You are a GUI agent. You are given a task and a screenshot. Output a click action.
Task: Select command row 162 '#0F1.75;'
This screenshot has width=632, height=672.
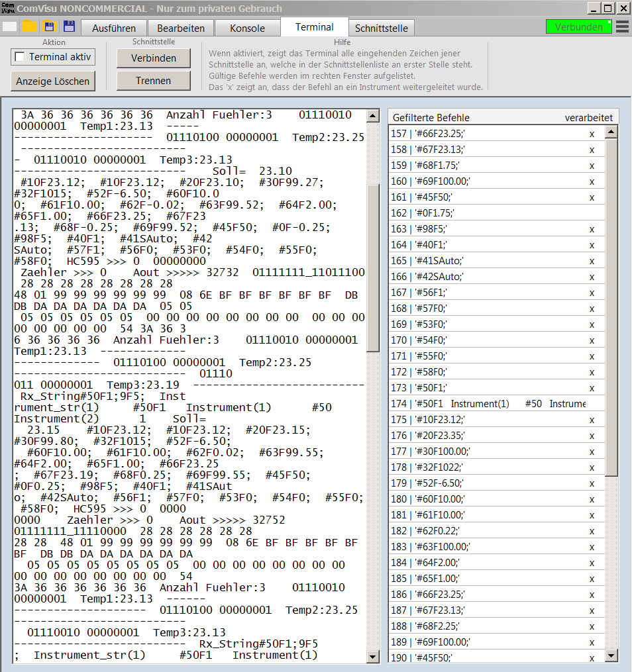click(x=496, y=213)
